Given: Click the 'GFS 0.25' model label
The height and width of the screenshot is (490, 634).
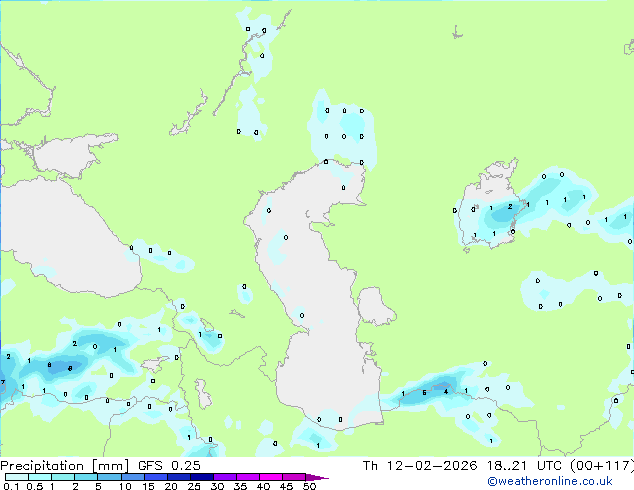Looking at the screenshot, I should pyautogui.click(x=169, y=466).
